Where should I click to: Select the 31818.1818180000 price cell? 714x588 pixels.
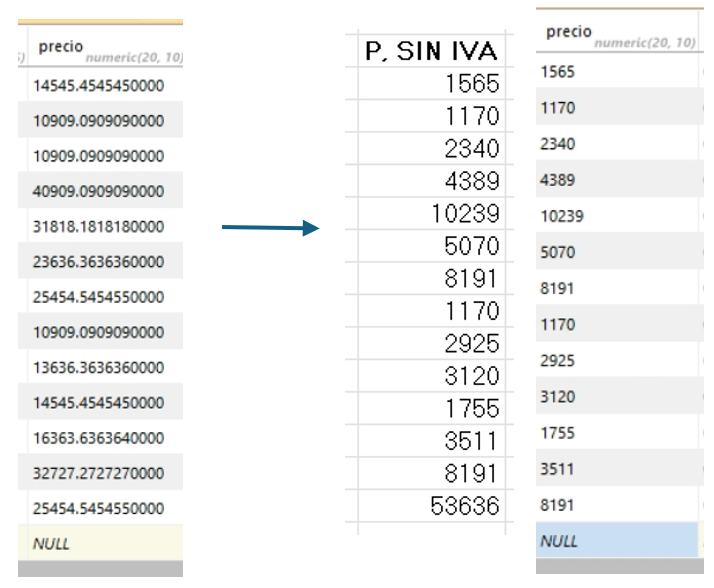point(99,227)
